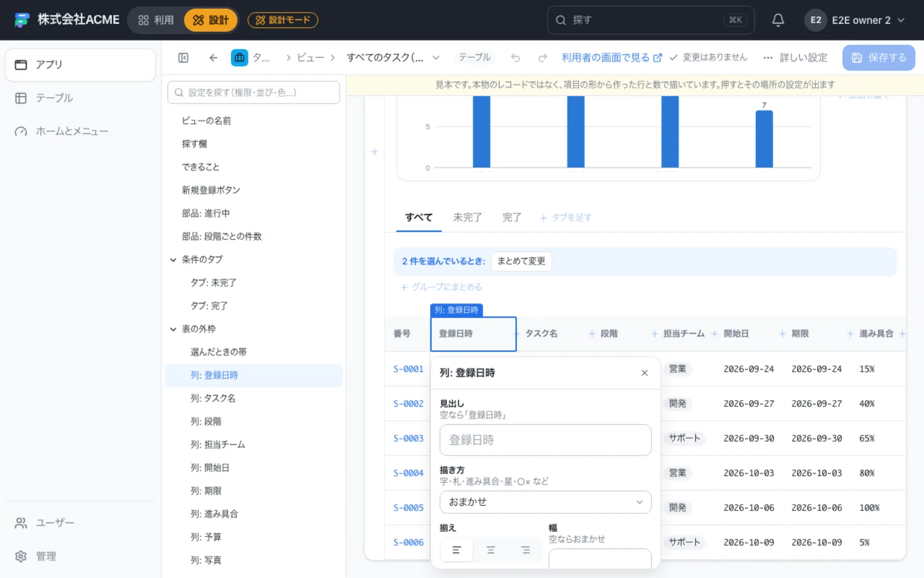The height and width of the screenshot is (578, 924).
Task: Click the blue app briefcase icon
Action: [x=240, y=58]
